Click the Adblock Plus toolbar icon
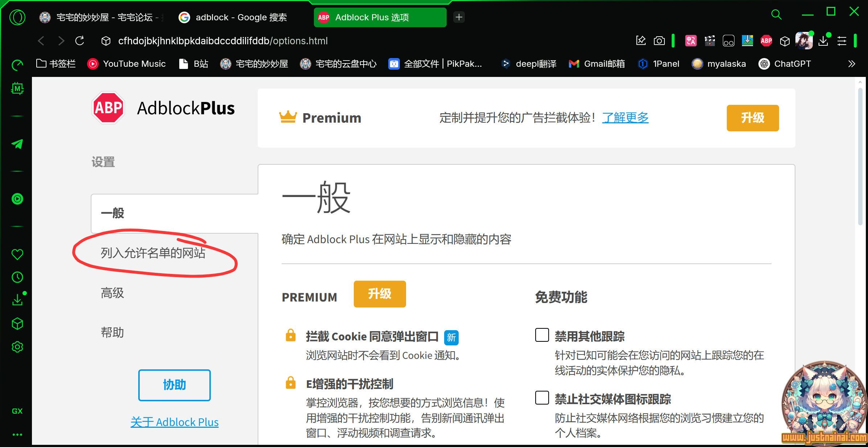 766,41
